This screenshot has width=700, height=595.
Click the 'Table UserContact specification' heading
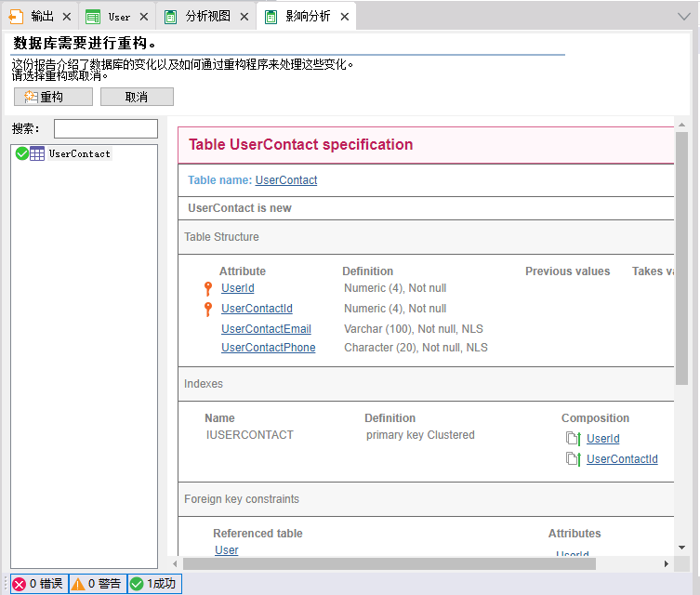[x=300, y=144]
